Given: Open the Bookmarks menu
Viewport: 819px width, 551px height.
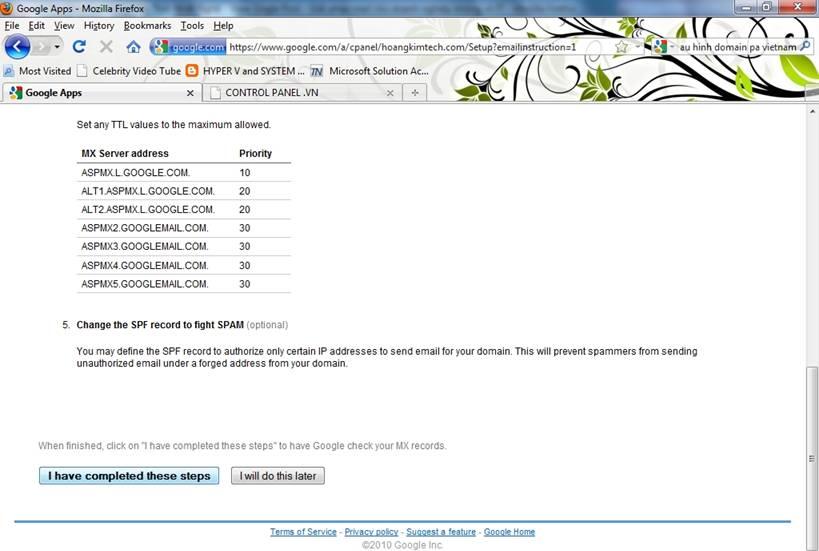Looking at the screenshot, I should (147, 26).
